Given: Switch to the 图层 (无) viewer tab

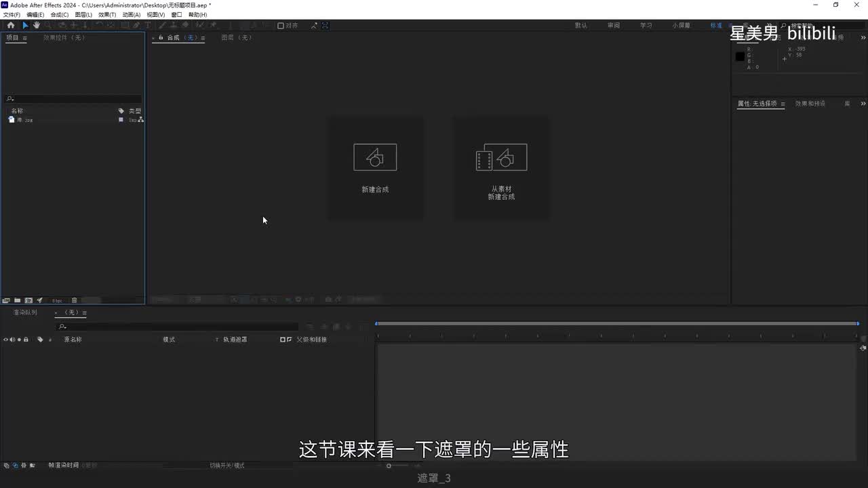Looking at the screenshot, I should click(237, 38).
